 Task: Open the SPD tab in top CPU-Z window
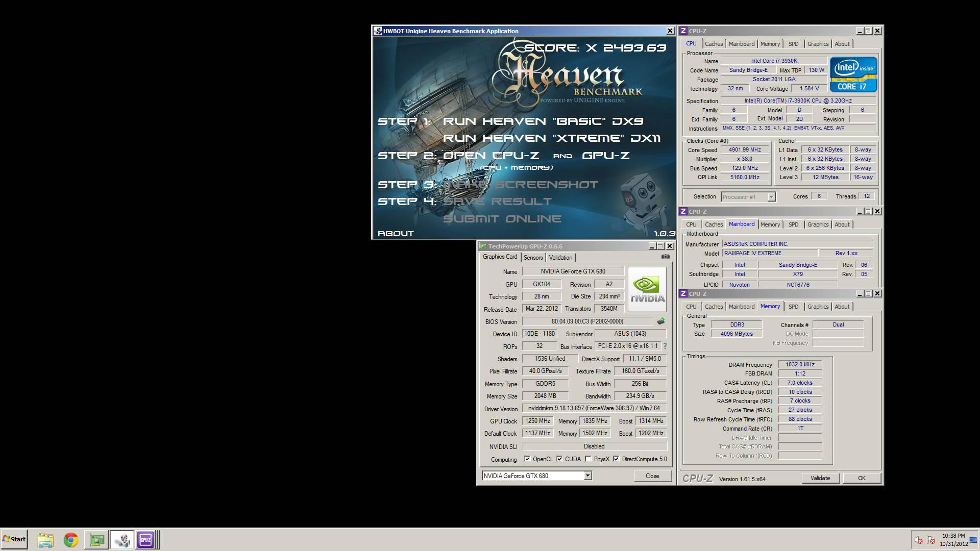click(793, 44)
